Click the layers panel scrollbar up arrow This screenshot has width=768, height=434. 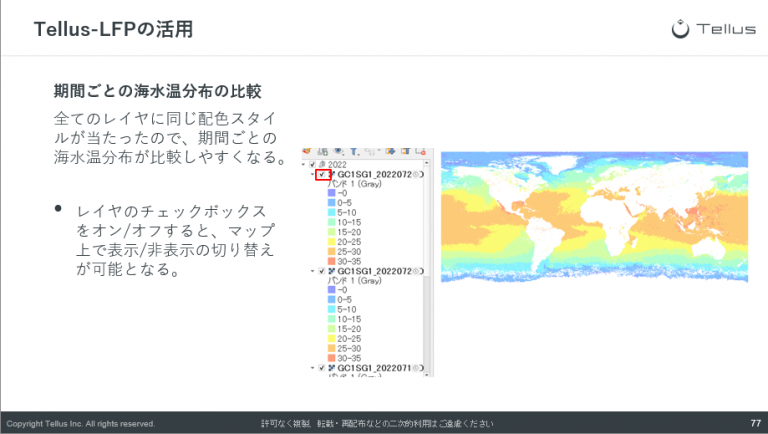pos(427,163)
